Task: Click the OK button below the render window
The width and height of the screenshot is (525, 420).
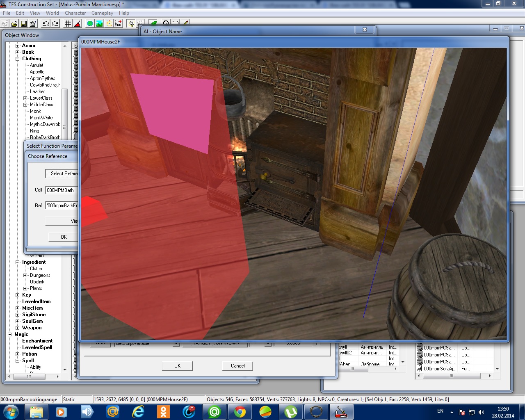Action: 177,366
